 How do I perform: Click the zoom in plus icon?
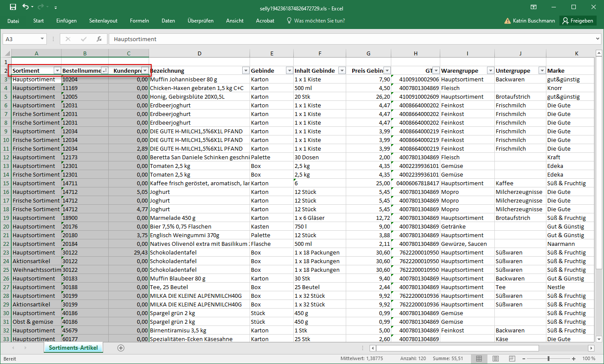point(574,359)
